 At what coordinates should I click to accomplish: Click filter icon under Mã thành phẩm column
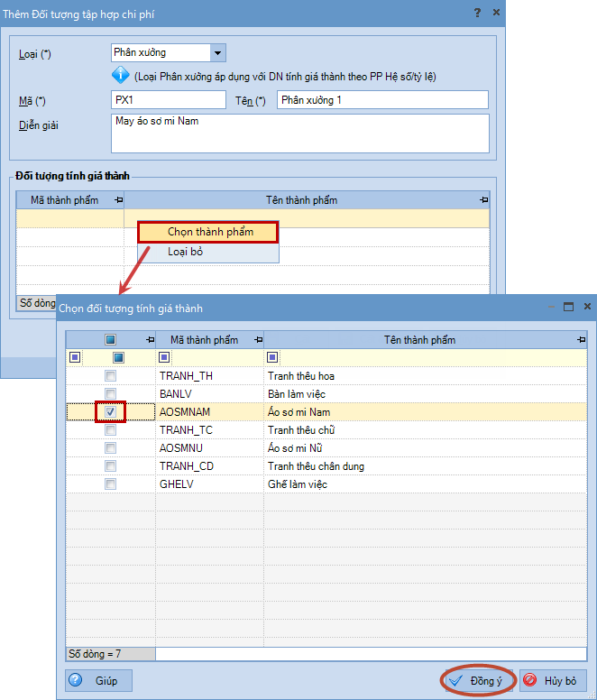(164, 357)
